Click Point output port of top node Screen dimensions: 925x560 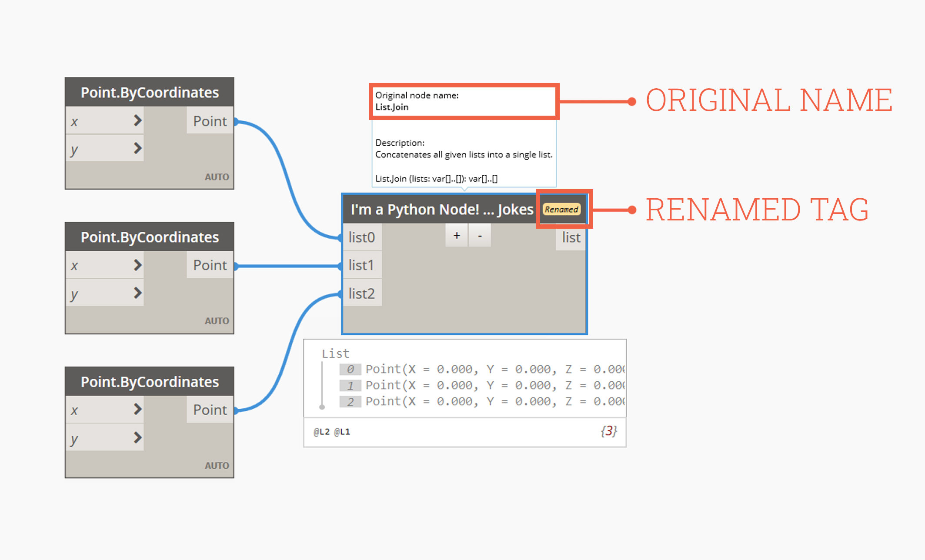pos(210,121)
